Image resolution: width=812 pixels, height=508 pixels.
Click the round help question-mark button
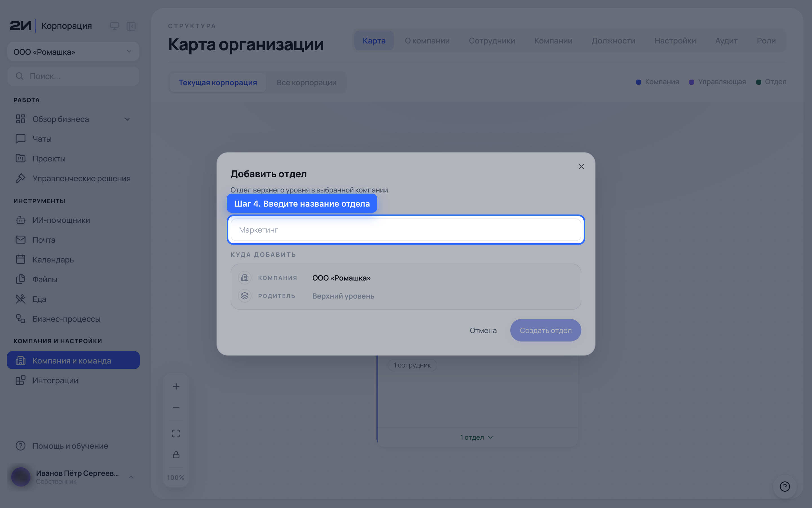(x=785, y=487)
